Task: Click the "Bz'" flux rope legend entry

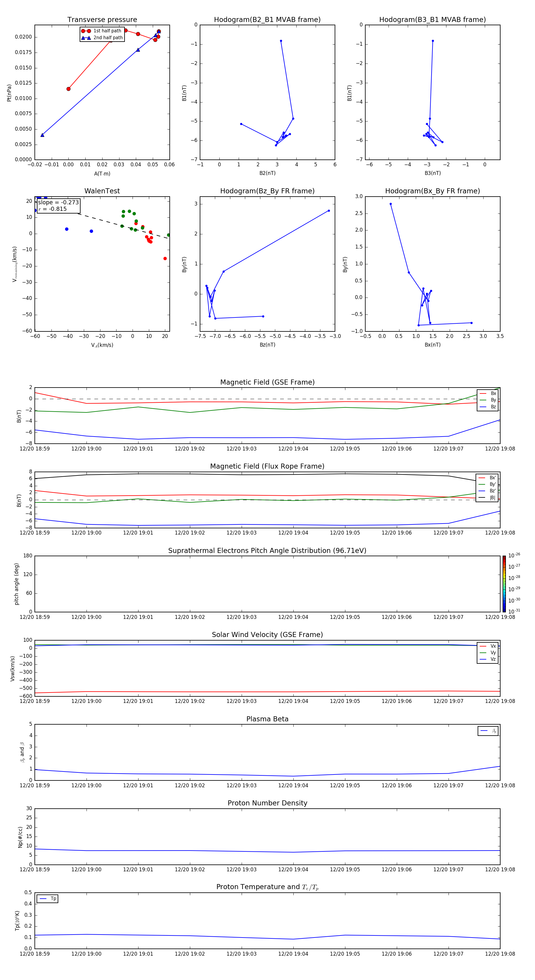Action: (x=487, y=491)
